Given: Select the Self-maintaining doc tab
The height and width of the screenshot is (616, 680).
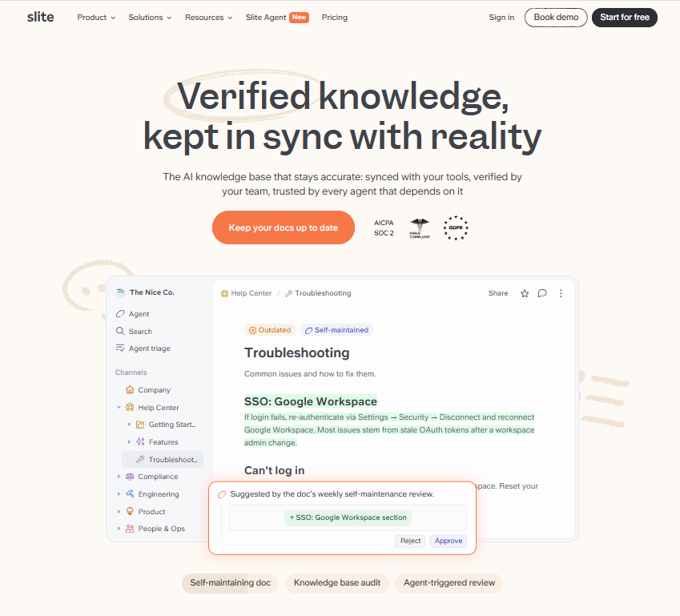Looking at the screenshot, I should (231, 582).
